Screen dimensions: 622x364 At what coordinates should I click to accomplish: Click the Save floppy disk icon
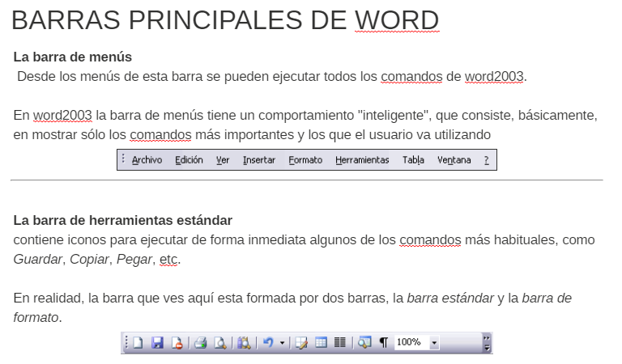pyautogui.click(x=158, y=343)
